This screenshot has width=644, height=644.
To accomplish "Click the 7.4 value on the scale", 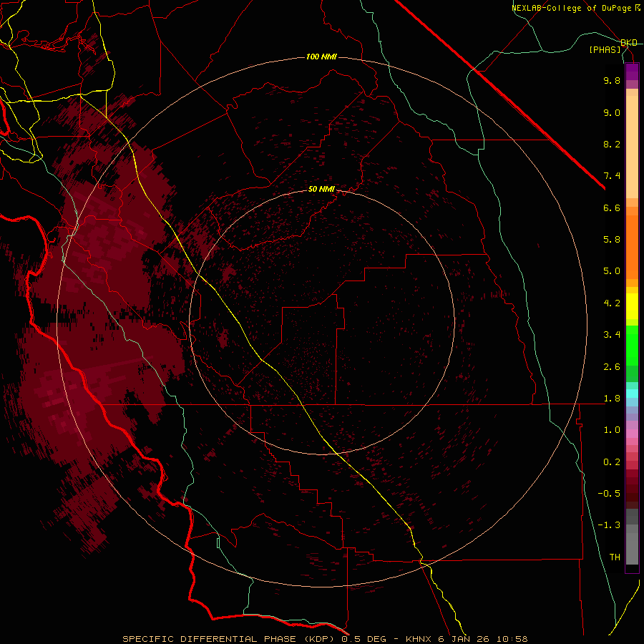I will click(x=612, y=176).
